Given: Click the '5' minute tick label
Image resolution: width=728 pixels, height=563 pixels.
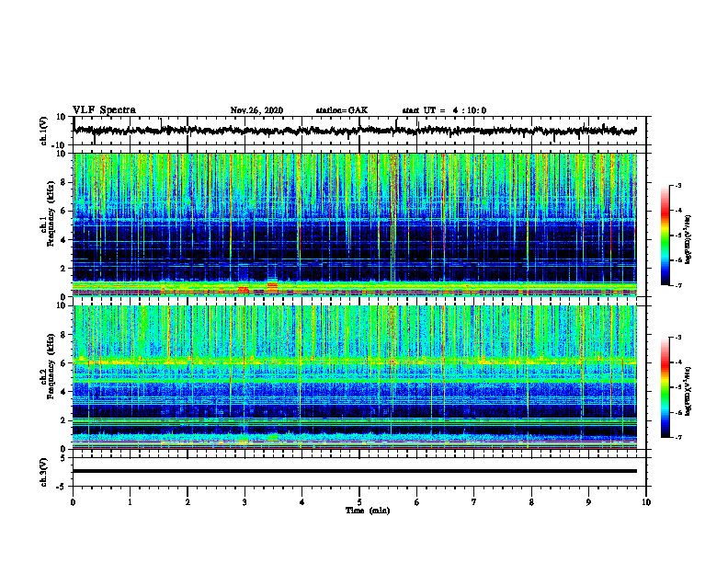Looking at the screenshot, I should pyautogui.click(x=359, y=502).
